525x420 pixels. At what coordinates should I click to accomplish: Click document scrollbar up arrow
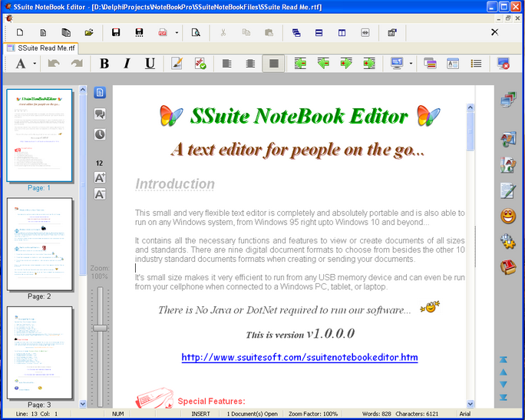click(470, 107)
